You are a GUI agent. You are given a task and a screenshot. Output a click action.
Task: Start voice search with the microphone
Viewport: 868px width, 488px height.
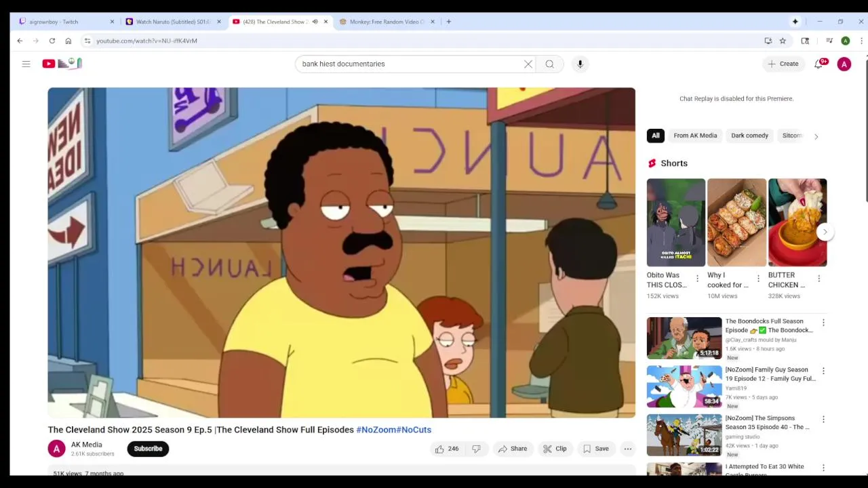pos(580,64)
